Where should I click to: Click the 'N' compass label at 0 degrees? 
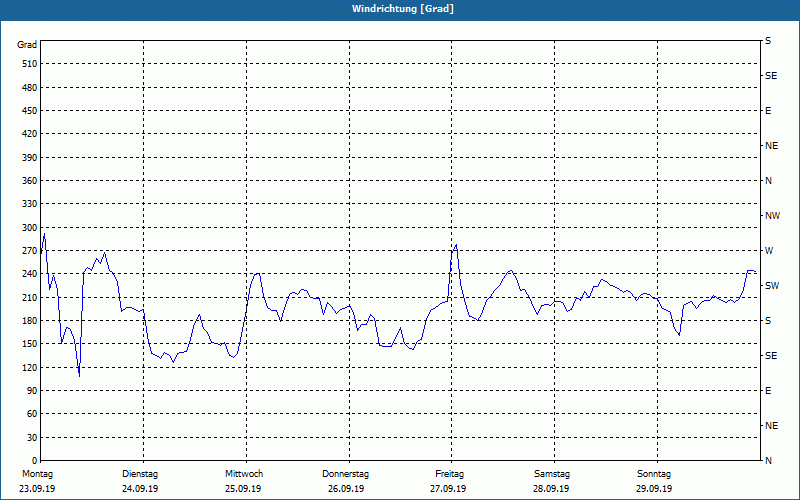pos(768,461)
